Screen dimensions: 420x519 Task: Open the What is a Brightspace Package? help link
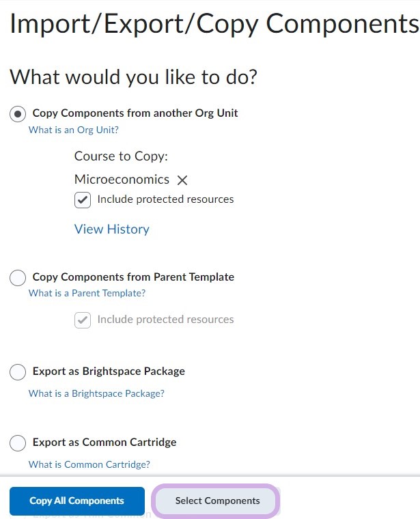point(96,393)
